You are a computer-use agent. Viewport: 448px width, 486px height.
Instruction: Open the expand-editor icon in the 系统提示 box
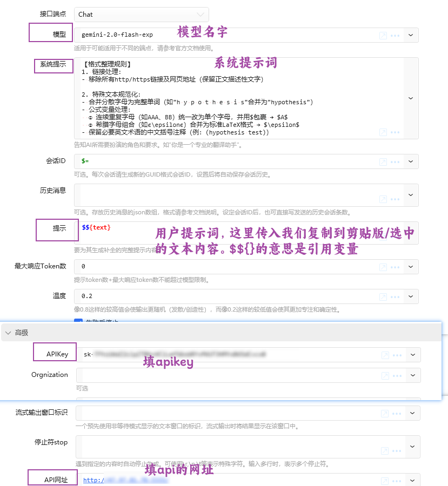383,132
